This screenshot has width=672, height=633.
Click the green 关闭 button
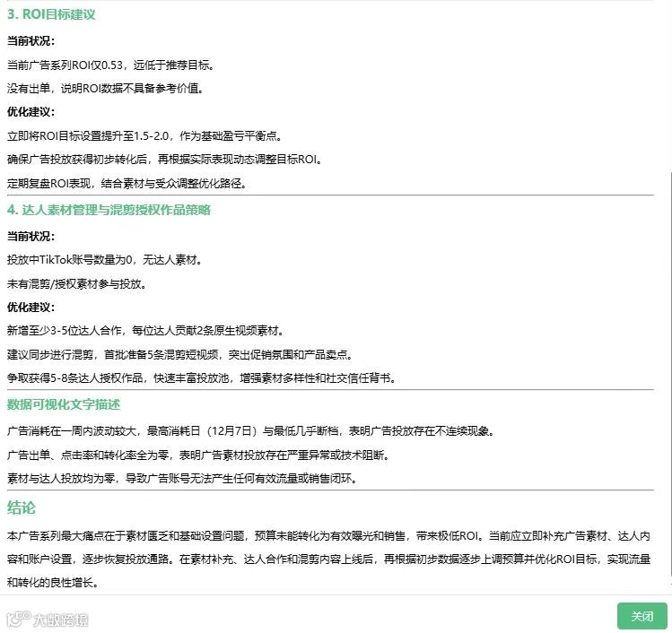642,616
